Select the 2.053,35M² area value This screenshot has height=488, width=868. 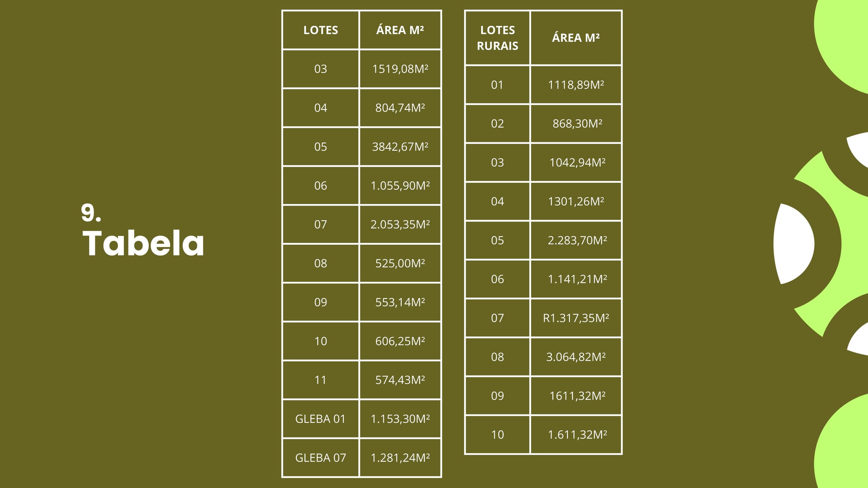400,225
